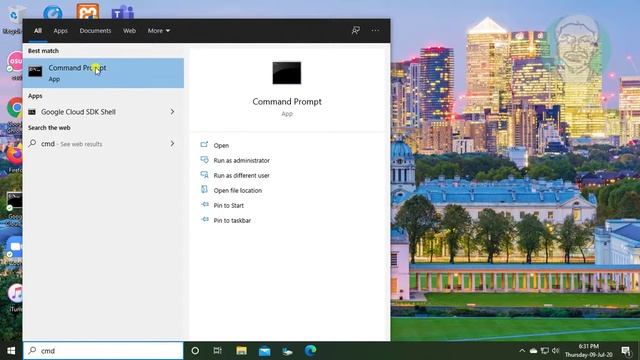The image size is (640, 360).
Task: Open Microsoft Edge from the taskbar
Action: (311, 351)
